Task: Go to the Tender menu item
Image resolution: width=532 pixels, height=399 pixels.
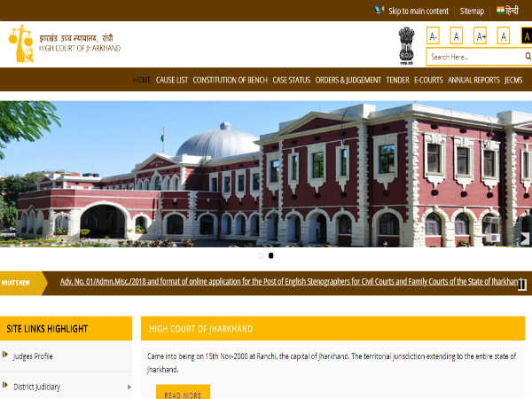Action: (x=397, y=80)
